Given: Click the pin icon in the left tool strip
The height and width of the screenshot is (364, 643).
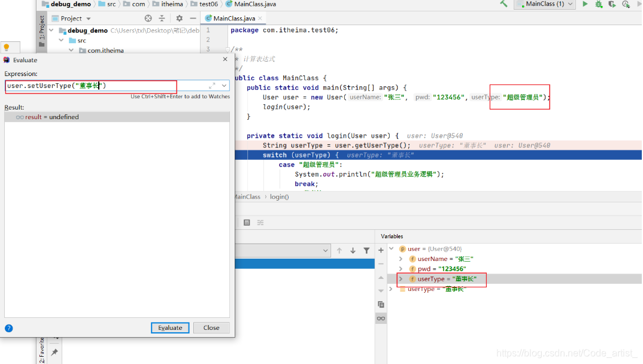Looking at the screenshot, I should point(54,352).
